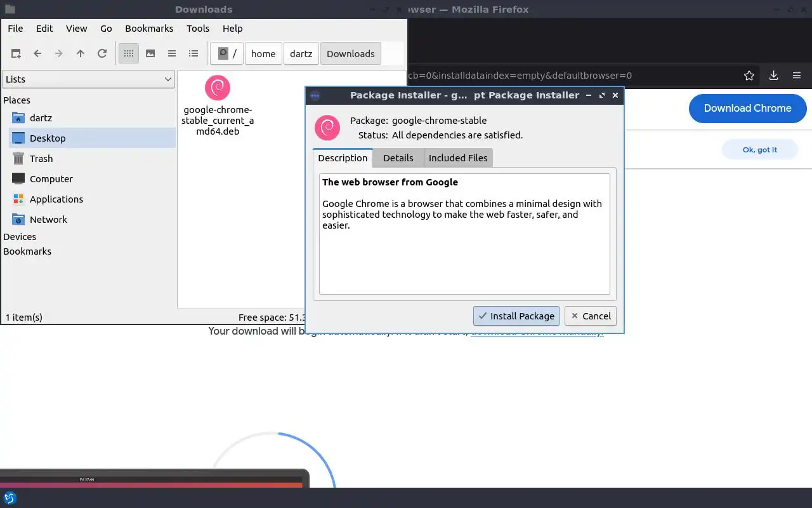Click the Ok, got it button
The width and height of the screenshot is (812, 508).
point(760,150)
